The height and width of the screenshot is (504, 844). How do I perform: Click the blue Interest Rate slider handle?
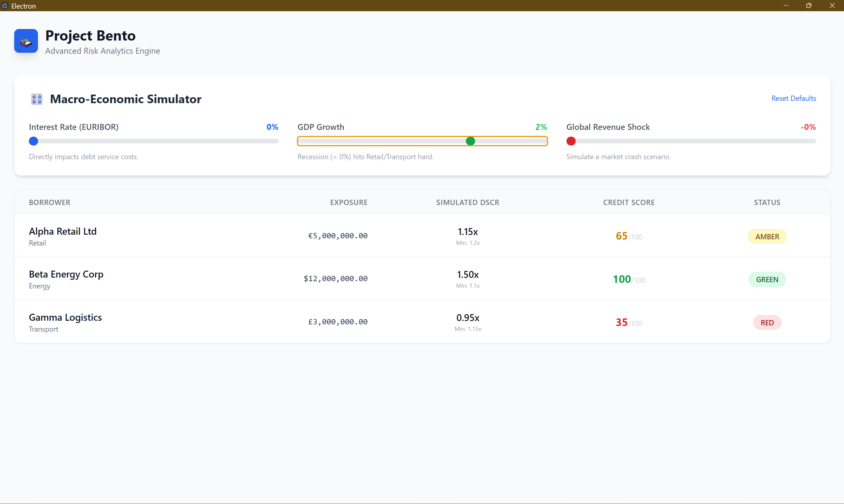[33, 141]
